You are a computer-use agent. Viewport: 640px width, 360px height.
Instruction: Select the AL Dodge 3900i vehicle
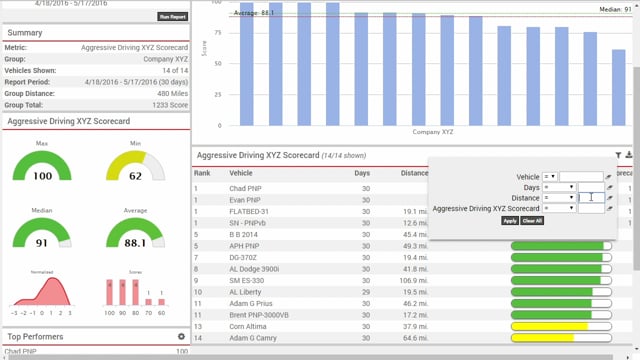(254, 269)
